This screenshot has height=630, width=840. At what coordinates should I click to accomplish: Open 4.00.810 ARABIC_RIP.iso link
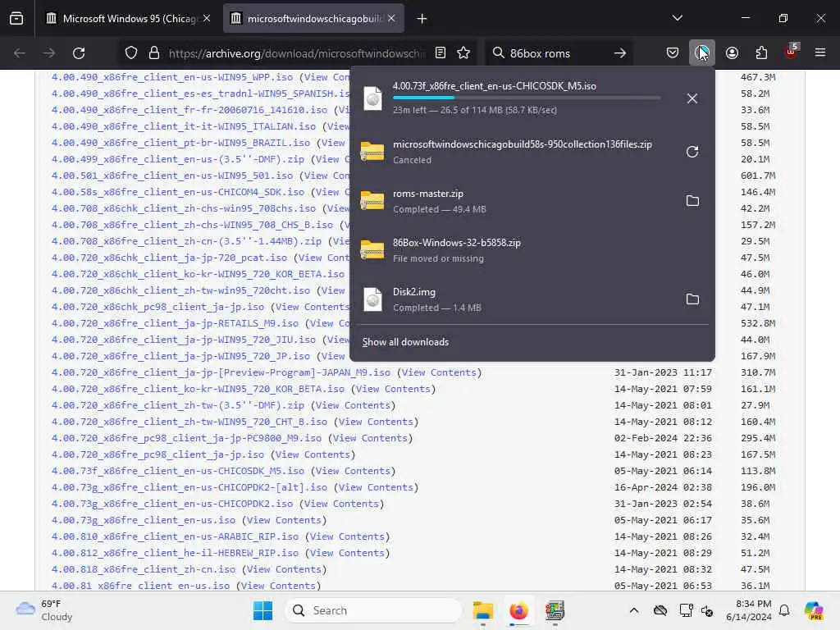tap(176, 536)
